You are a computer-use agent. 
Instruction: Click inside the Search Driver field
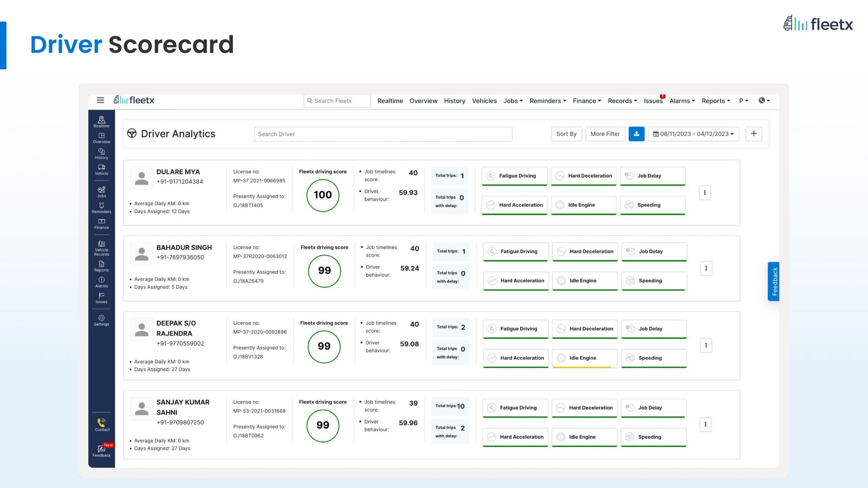point(383,134)
